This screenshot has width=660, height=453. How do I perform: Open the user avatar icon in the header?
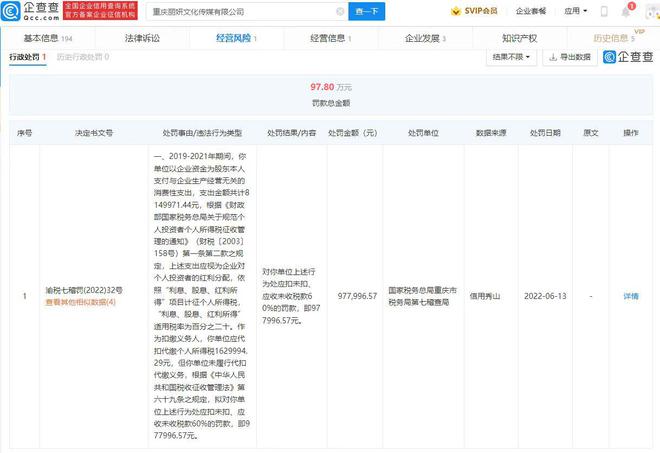[x=636, y=12]
